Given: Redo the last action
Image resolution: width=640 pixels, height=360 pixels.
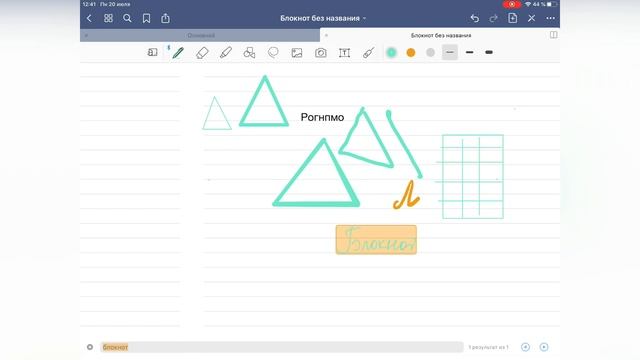Looking at the screenshot, I should pos(493,18).
